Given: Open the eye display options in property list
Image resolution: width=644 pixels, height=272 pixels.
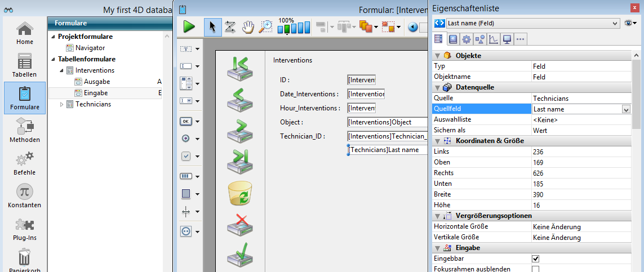Looking at the screenshot, I should [x=630, y=24].
